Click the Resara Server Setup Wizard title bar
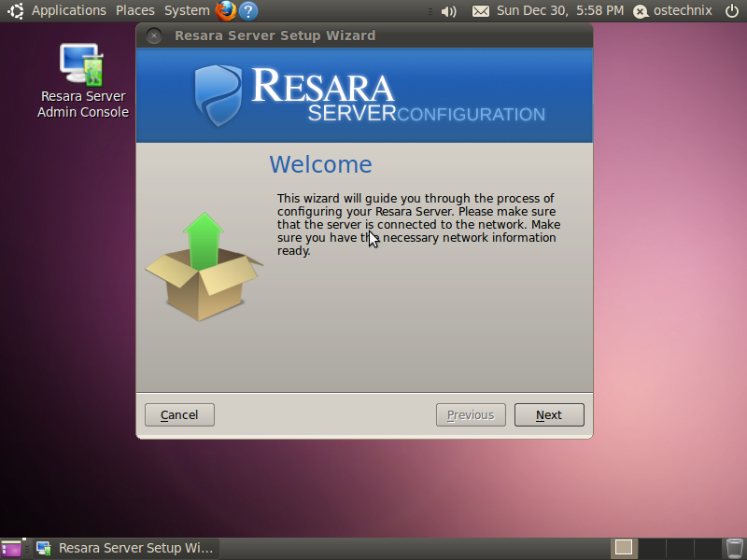747x560 pixels. [x=364, y=35]
